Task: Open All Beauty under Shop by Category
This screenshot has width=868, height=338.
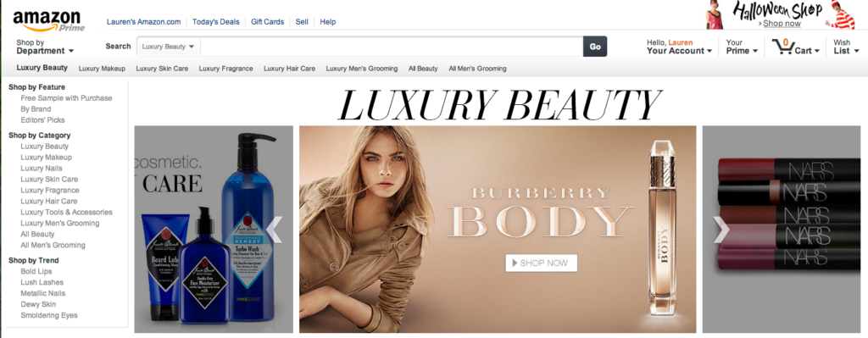Action: [x=37, y=235]
